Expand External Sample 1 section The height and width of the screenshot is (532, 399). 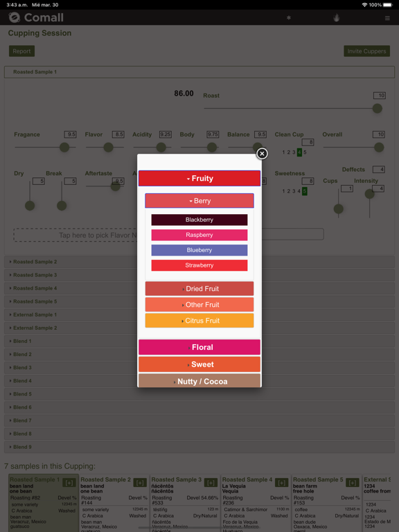[x=199, y=315]
